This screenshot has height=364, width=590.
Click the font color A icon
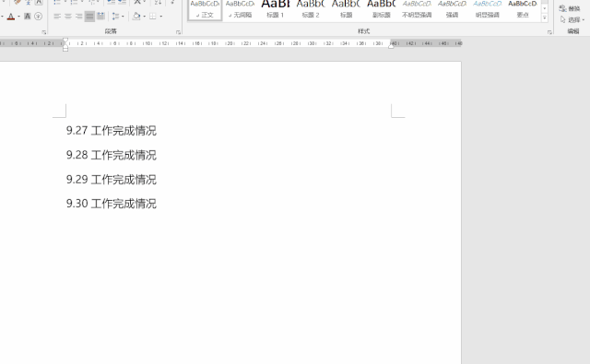click(11, 17)
